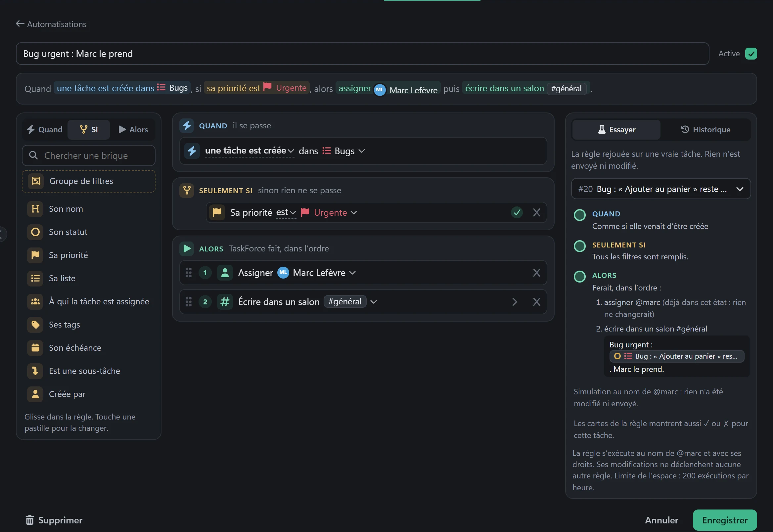
Task: Select test task #20 dropdown
Action: 661,189
